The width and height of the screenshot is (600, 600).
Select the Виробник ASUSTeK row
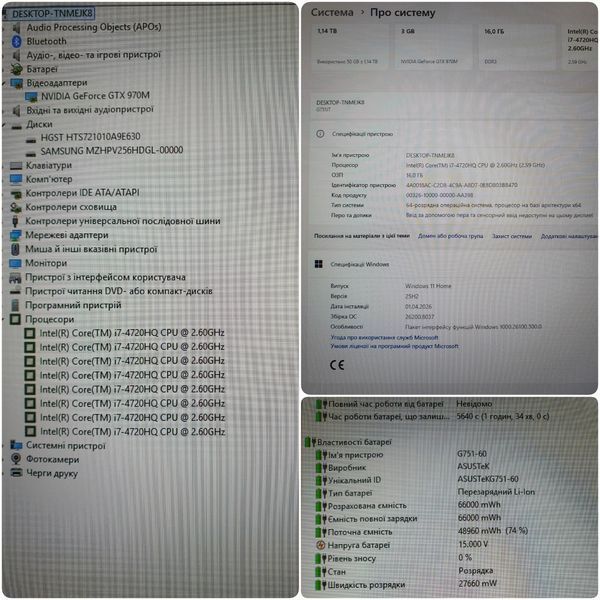coord(403,467)
